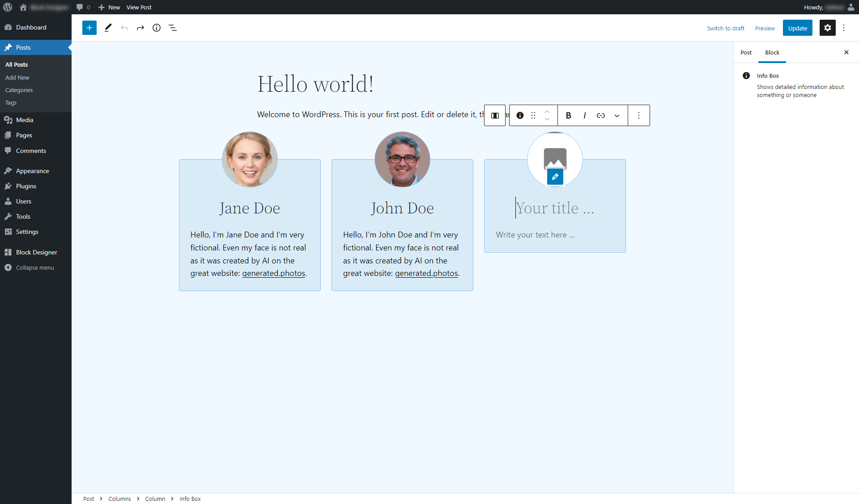The width and height of the screenshot is (859, 504).
Task: Switch to the Post tab
Action: coord(747,52)
